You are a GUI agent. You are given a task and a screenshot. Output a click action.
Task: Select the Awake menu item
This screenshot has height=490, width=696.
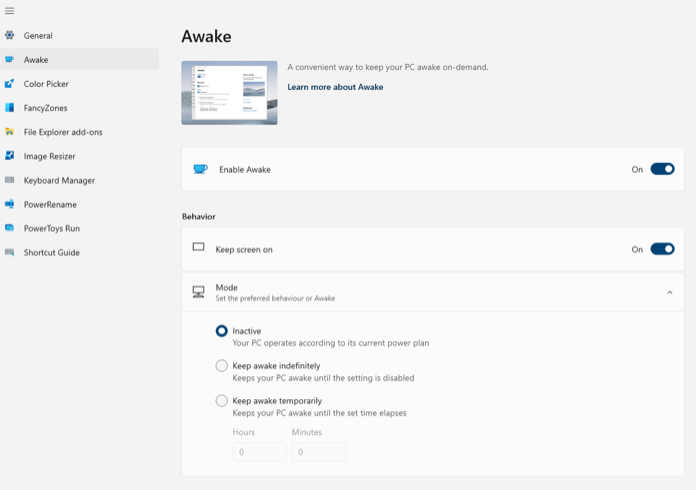(x=79, y=59)
